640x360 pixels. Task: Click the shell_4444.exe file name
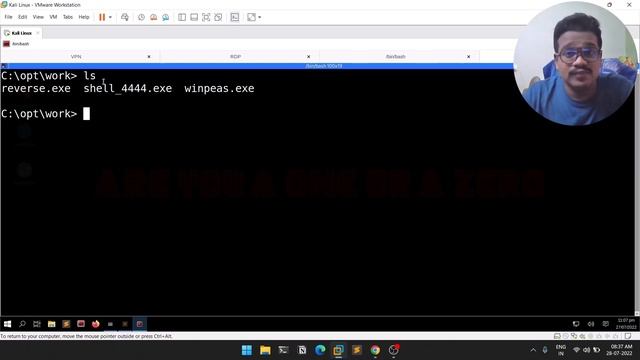click(x=128, y=89)
